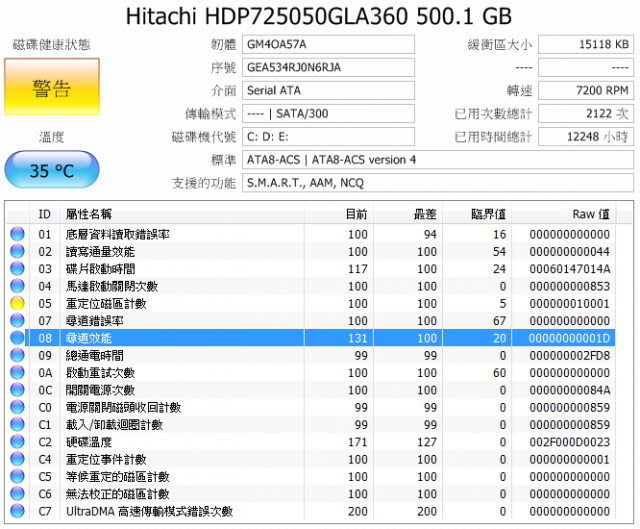Click the serial number field GEA534RJ0N6RJA
Screen dimensions: 640x529
pyautogui.click(x=328, y=67)
